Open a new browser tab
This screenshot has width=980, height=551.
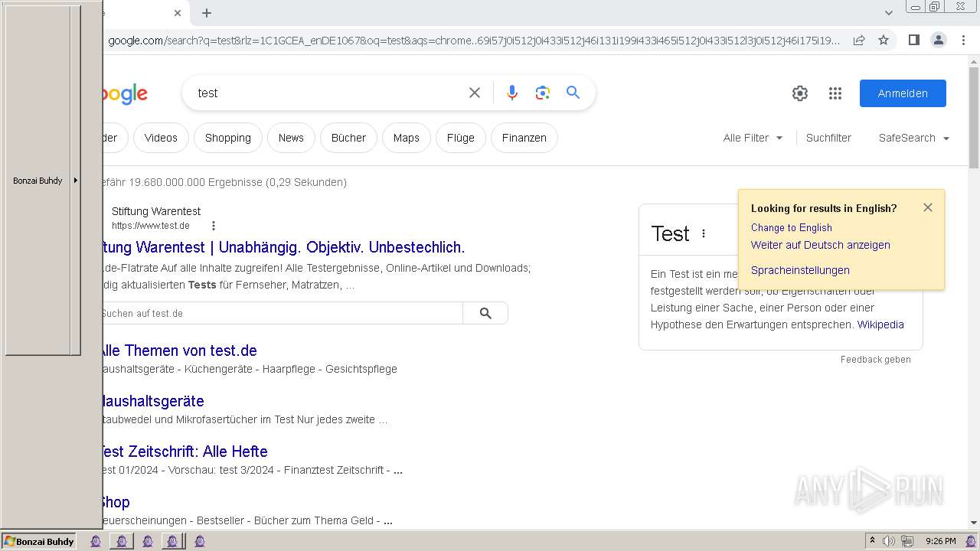[207, 13]
